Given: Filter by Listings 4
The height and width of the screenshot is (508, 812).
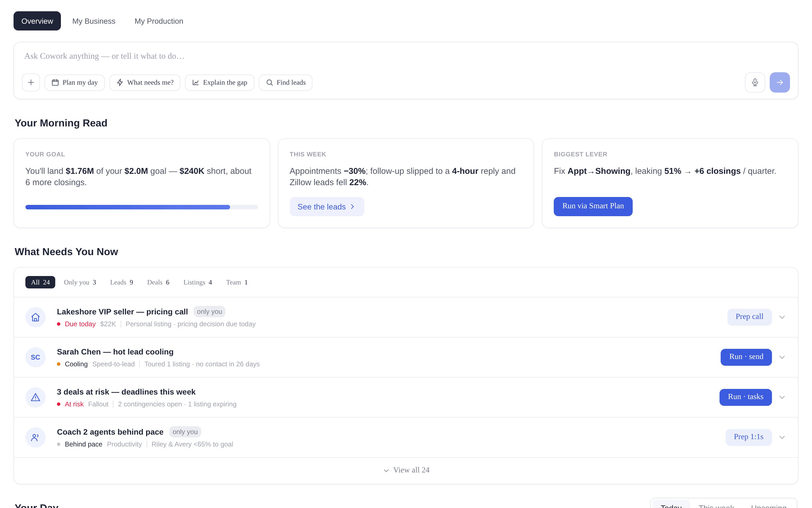Looking at the screenshot, I should tap(198, 282).
